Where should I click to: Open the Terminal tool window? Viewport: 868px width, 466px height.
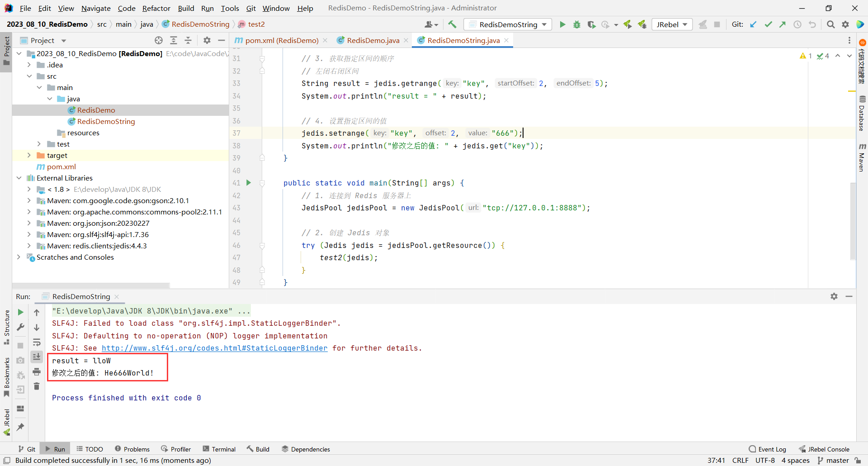pyautogui.click(x=219, y=449)
